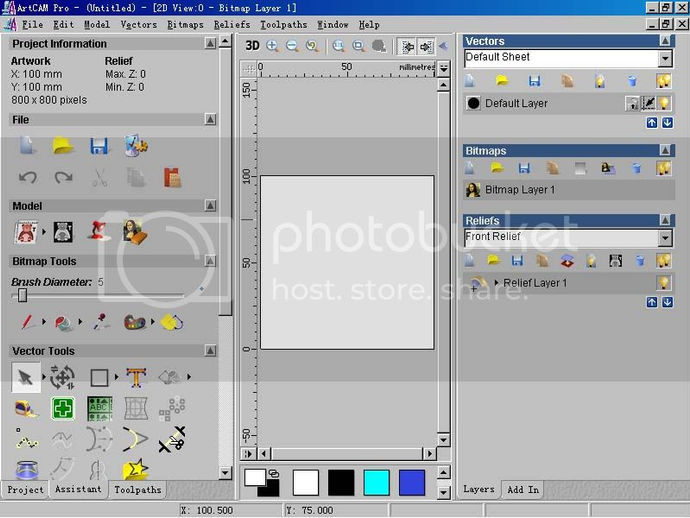This screenshot has width=690, height=518.
Task: Open the Toolpaths menu
Action: pyautogui.click(x=283, y=25)
